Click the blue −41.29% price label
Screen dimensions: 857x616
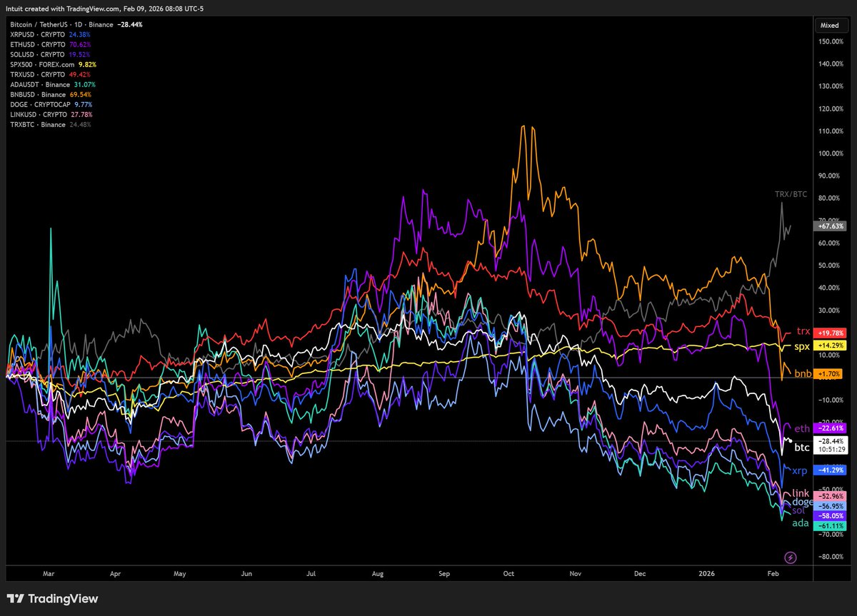click(829, 471)
